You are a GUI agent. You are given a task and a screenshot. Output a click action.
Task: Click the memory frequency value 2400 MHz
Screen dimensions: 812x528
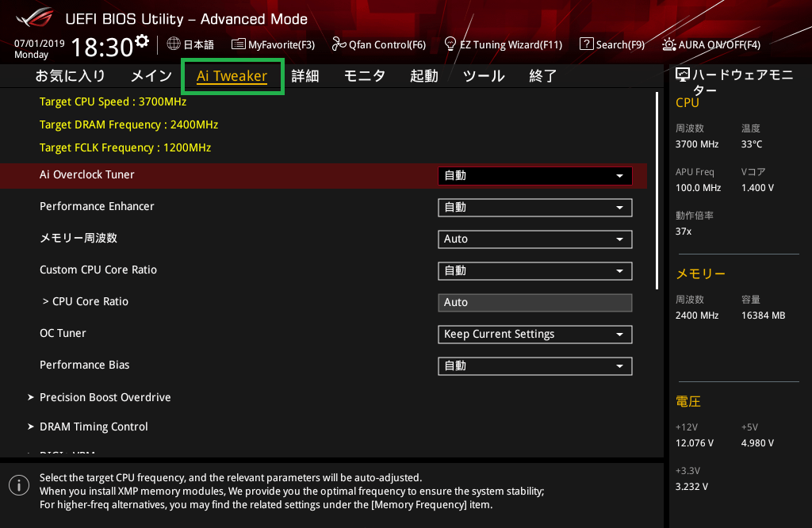pos(697,316)
